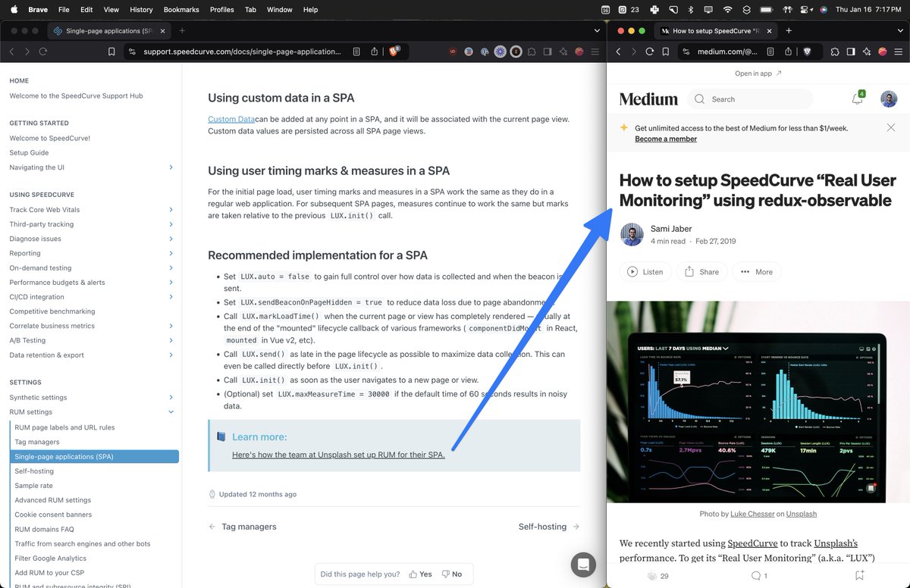Reload the SpeedCurve support page
Viewport: 910px width, 588px height.
43,52
